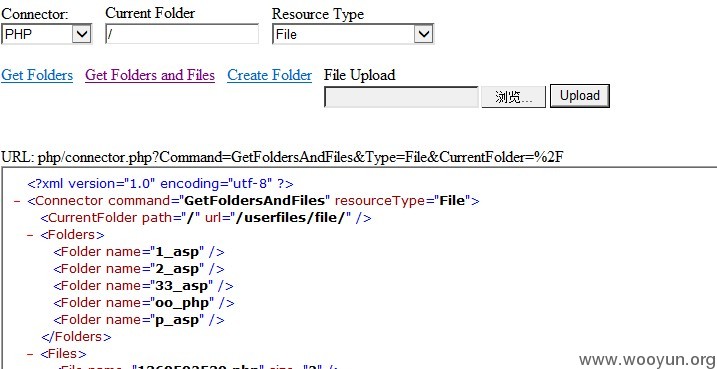This screenshot has width=717, height=369.
Task: Click the 浏览... browse button
Action: [x=514, y=97]
